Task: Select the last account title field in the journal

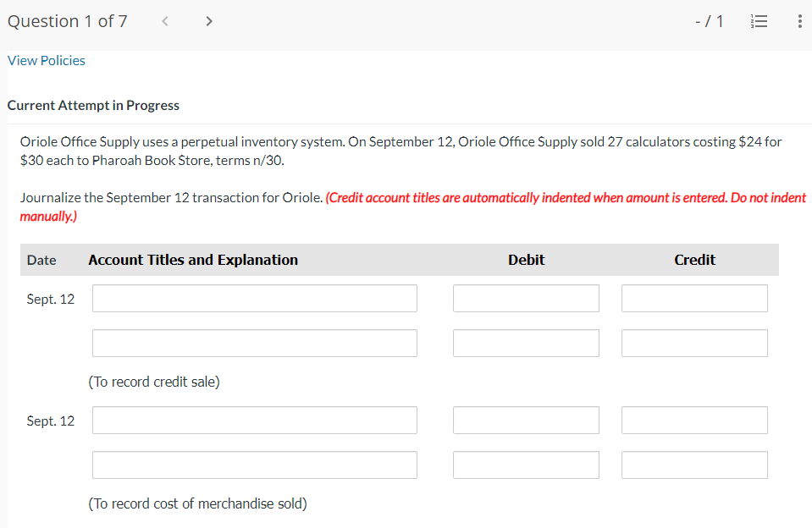Action: (254, 465)
